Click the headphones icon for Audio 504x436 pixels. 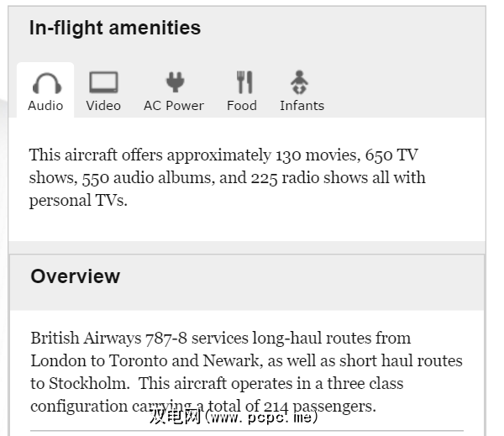click(x=45, y=83)
